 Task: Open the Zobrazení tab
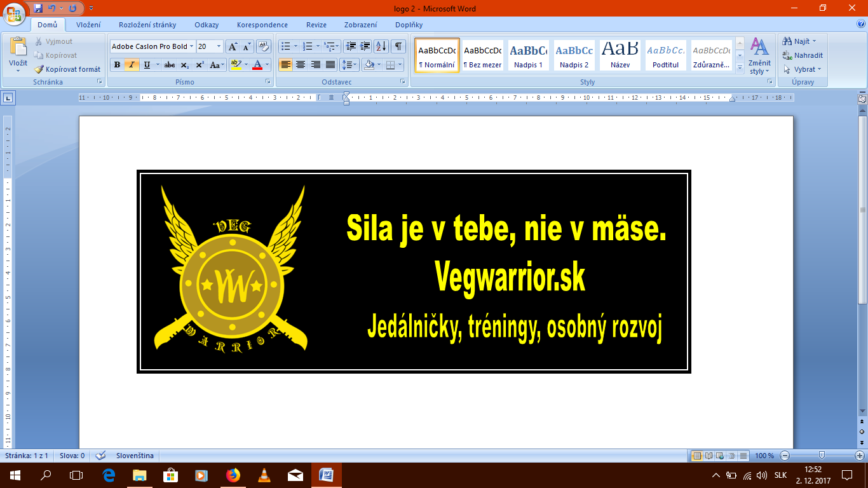point(360,25)
